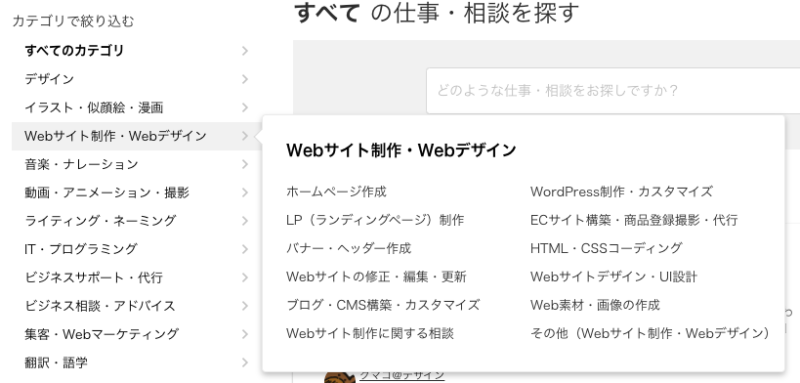Expand chevron beside 翻訳・語学

coord(245,363)
